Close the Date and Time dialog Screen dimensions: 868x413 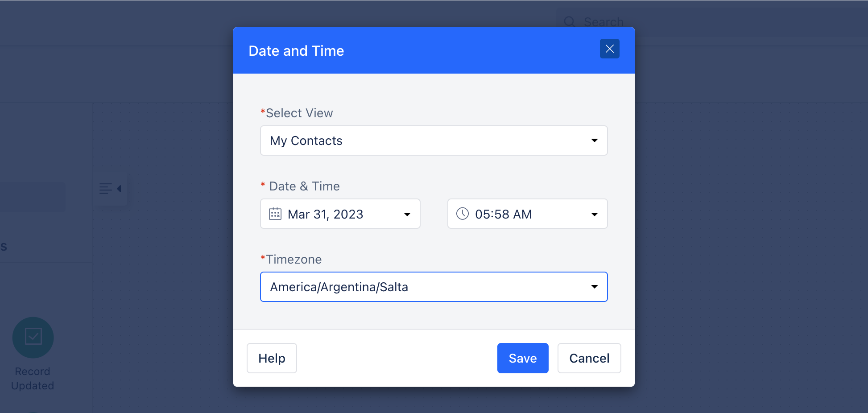609,49
